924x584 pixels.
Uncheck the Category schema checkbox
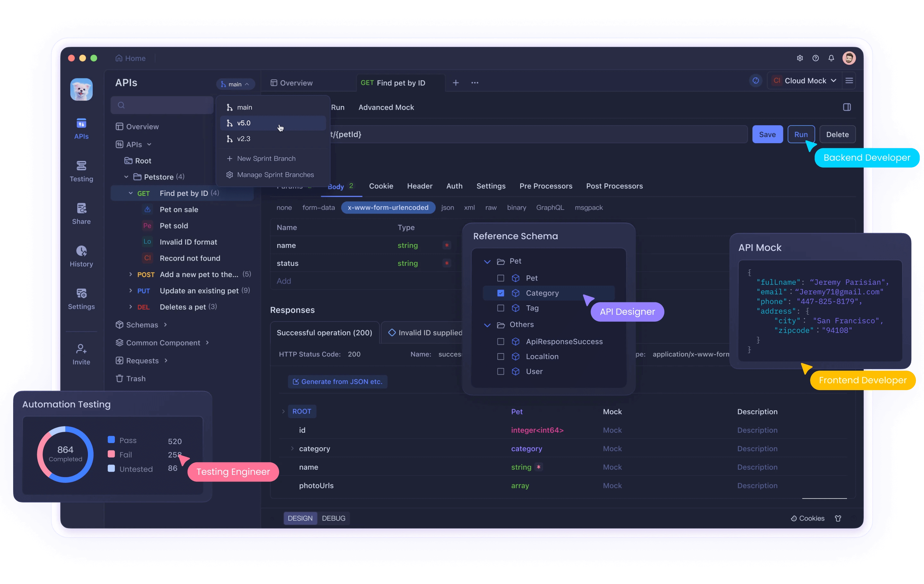click(501, 293)
